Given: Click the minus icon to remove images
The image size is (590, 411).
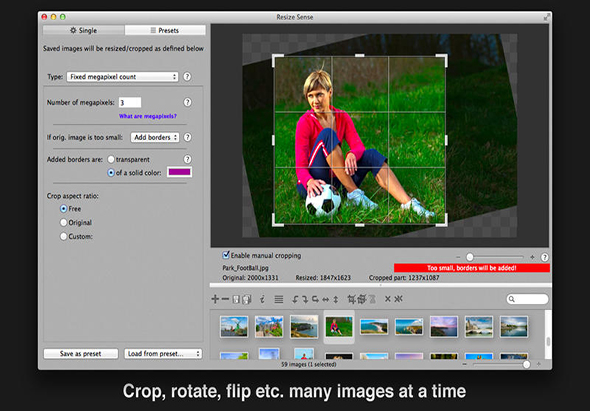Looking at the screenshot, I should 225,299.
